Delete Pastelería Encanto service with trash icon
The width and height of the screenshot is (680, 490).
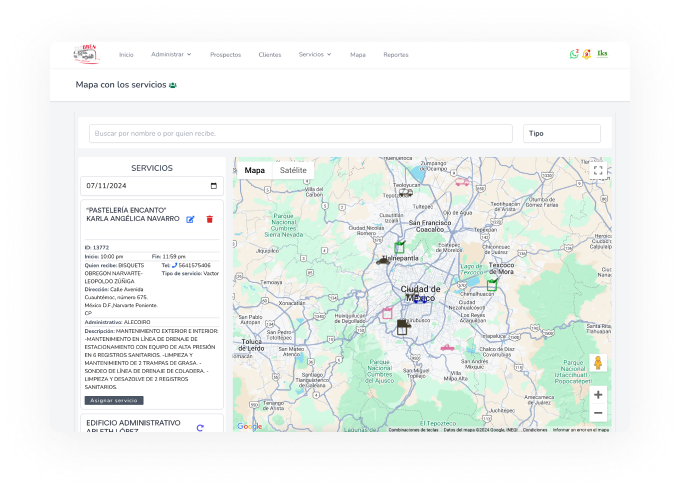[209, 219]
